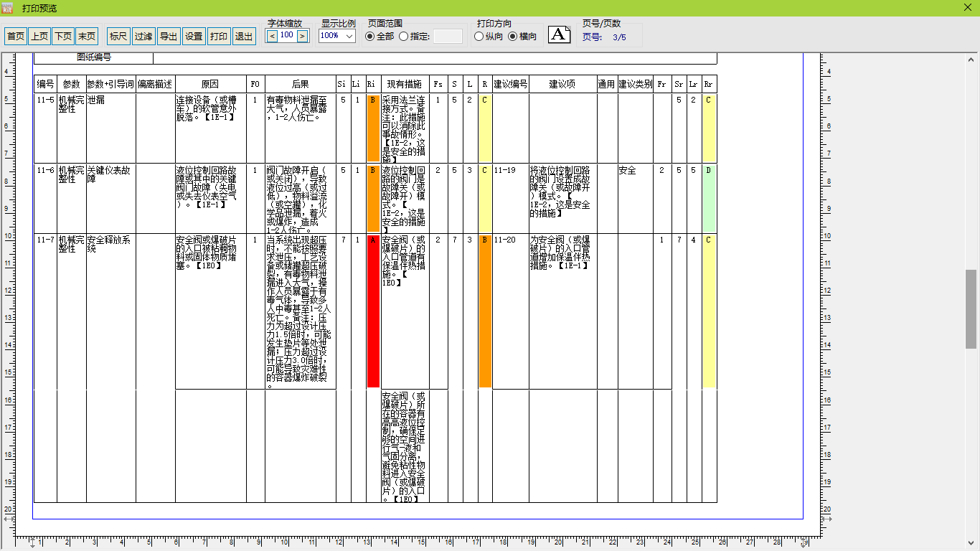Open the 显示比例 100% dropdown

pyautogui.click(x=337, y=36)
